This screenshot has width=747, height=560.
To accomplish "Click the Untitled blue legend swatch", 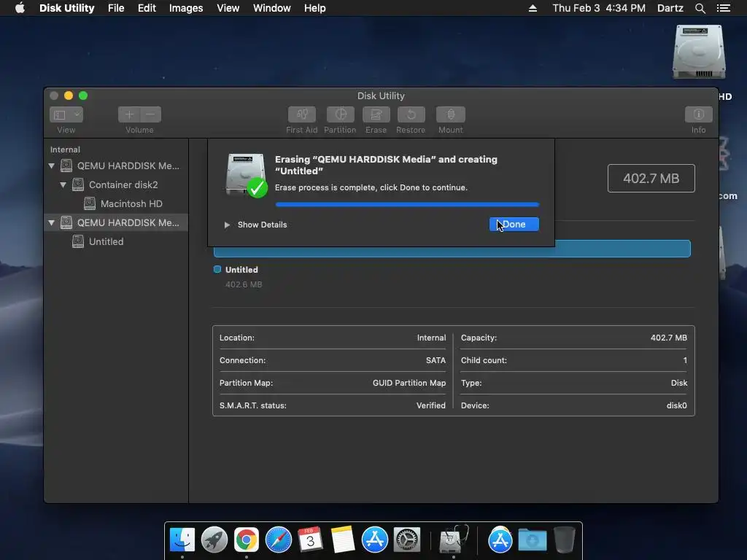I will click(x=217, y=269).
